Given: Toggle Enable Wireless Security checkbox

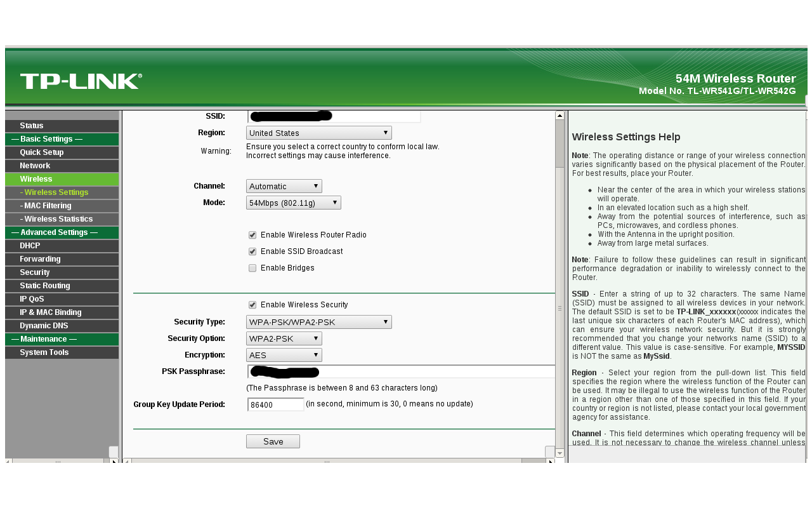Looking at the screenshot, I should pos(252,305).
